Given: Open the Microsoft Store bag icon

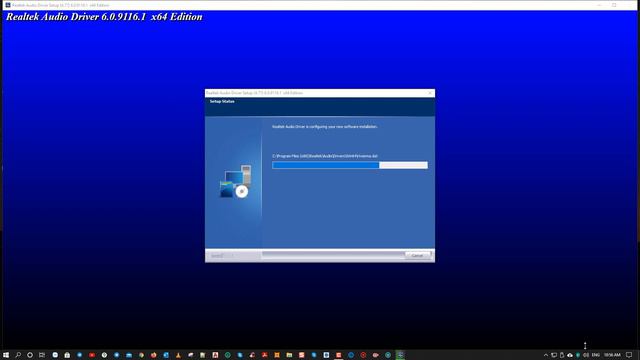Looking at the screenshot, I should [x=67, y=355].
